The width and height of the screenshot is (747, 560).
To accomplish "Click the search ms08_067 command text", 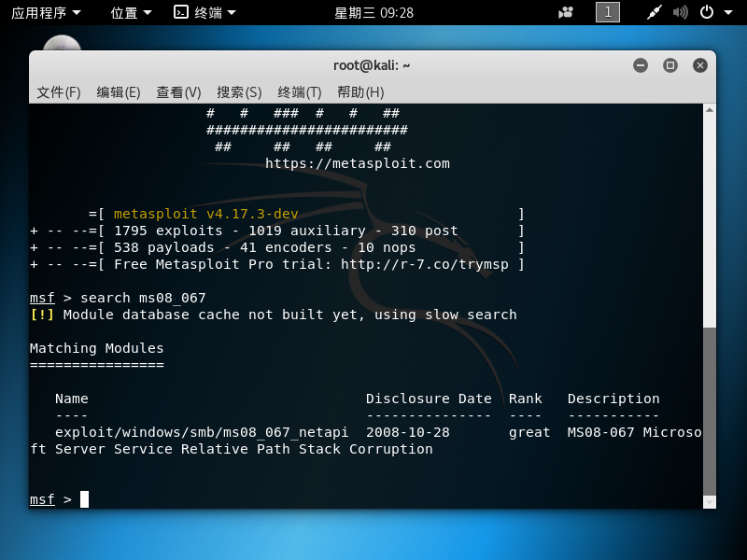I will [x=143, y=298].
